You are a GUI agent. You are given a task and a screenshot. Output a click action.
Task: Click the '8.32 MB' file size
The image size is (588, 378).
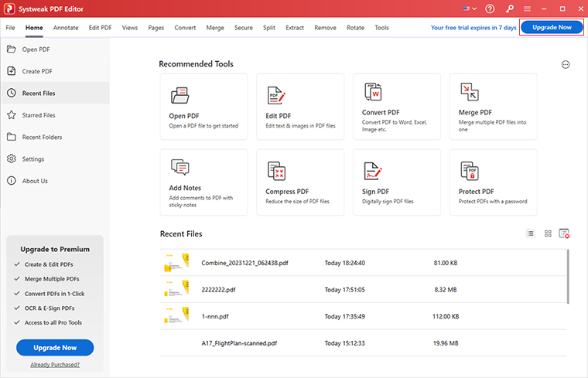(446, 290)
